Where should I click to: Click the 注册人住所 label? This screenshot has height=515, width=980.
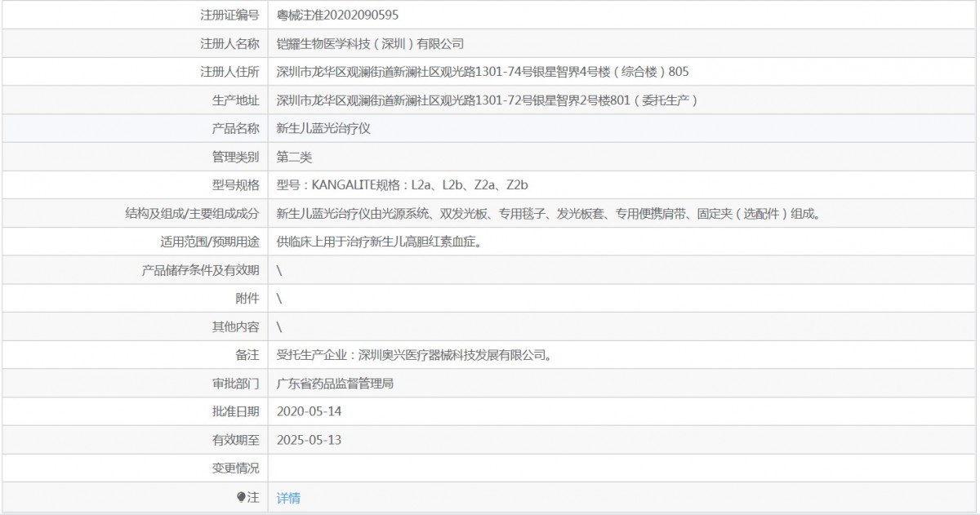(229, 72)
